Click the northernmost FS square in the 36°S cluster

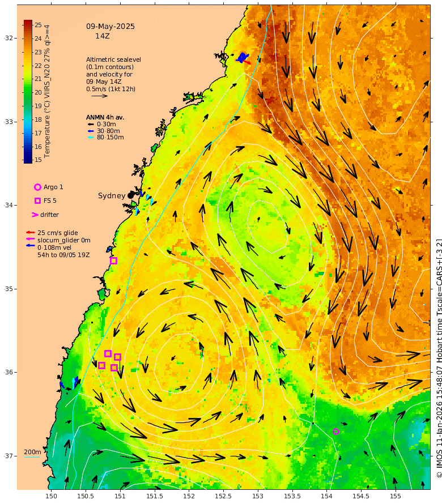108,353
